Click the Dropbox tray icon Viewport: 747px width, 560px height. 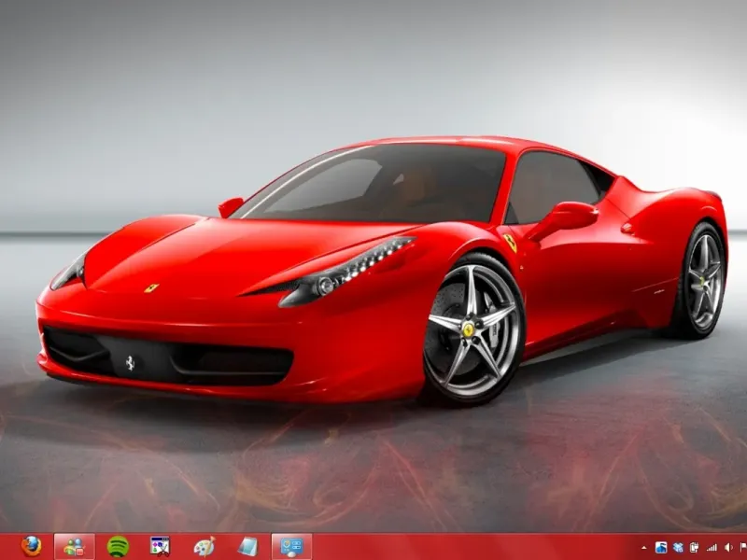coord(678,547)
